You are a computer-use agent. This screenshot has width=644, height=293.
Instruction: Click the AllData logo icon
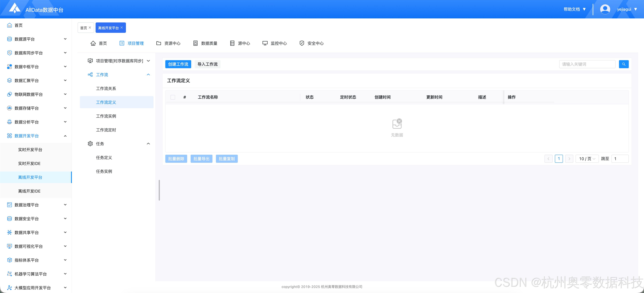[x=15, y=8]
